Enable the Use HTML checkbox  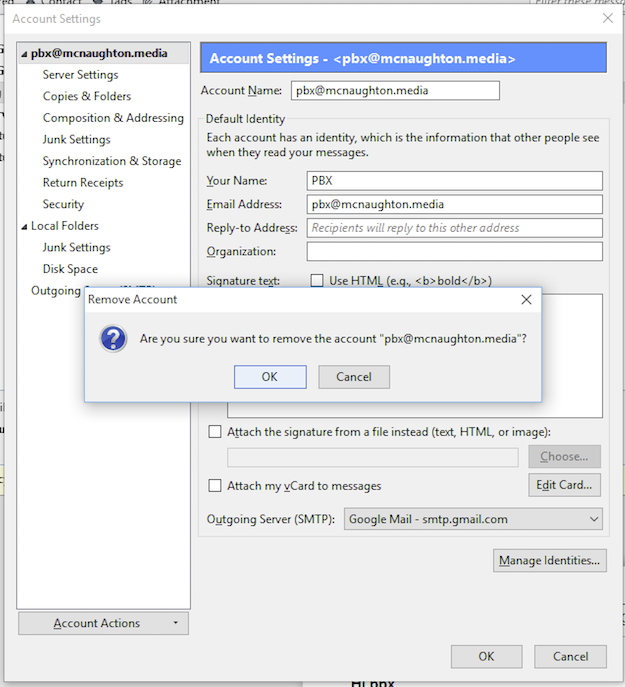tap(317, 281)
